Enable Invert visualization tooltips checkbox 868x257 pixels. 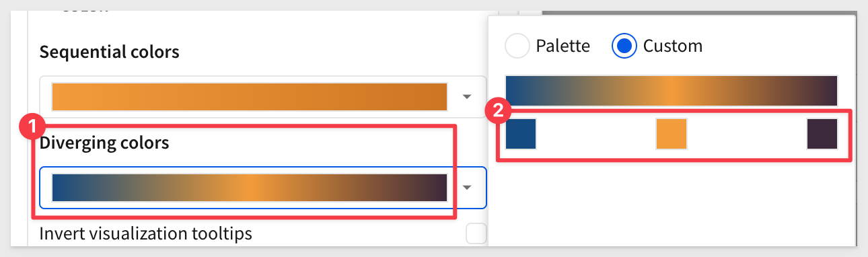tap(476, 233)
